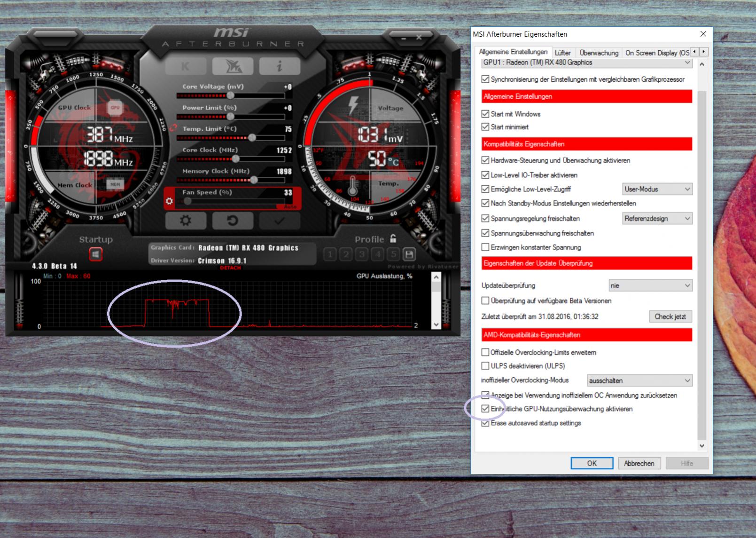Open the User-Modus dropdown

(x=657, y=189)
